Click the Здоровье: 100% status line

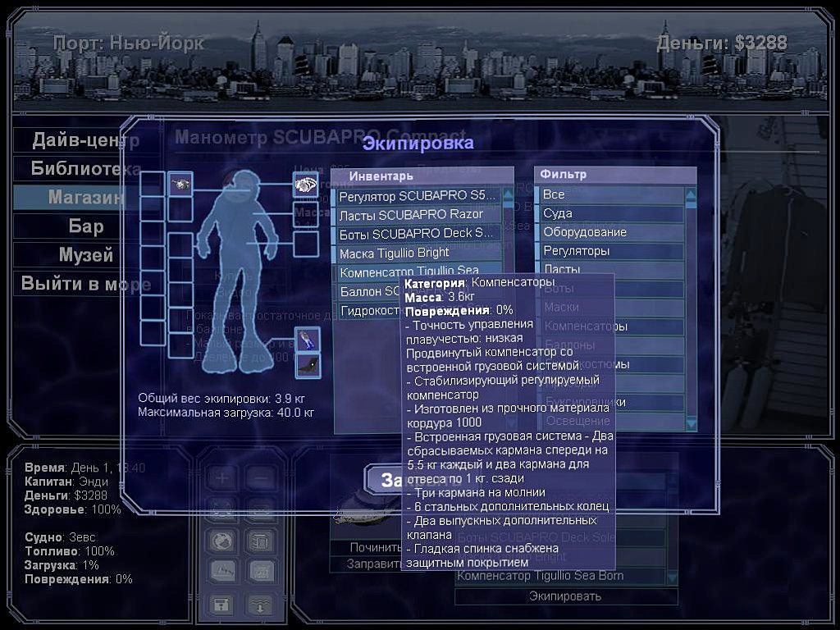[73, 509]
